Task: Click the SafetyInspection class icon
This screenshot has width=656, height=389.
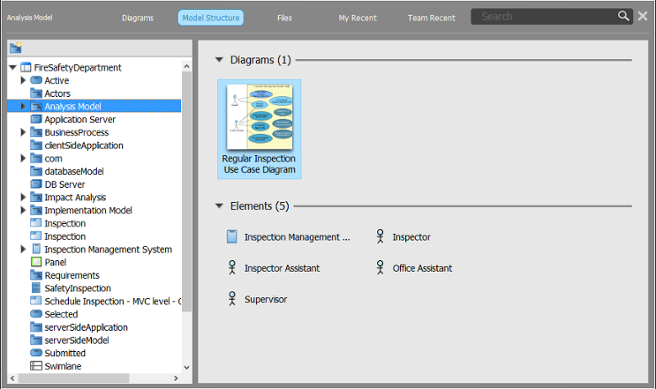Action: tap(36, 288)
